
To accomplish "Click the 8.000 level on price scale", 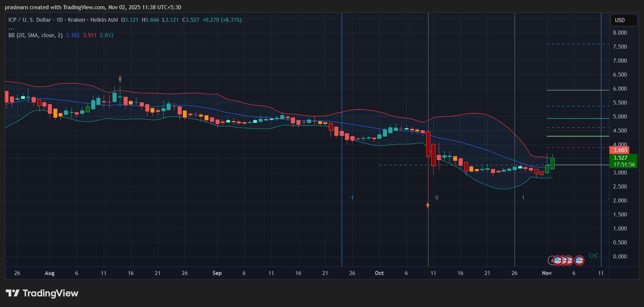I will (x=620, y=33).
